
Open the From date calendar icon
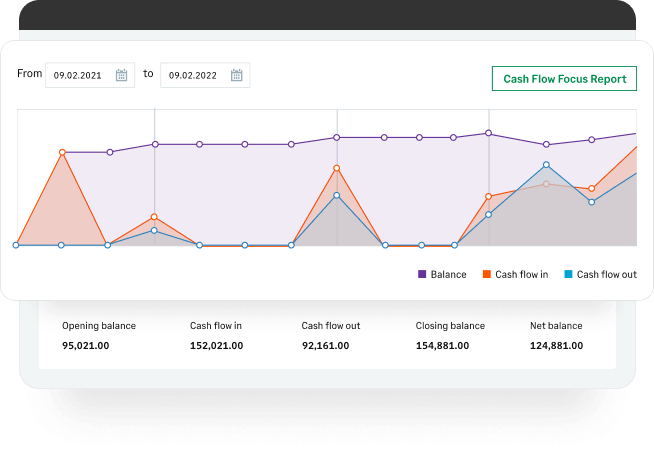(x=121, y=75)
